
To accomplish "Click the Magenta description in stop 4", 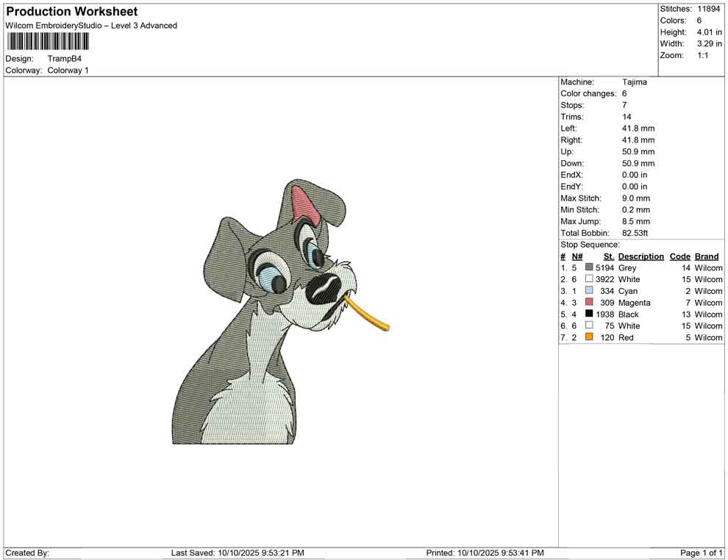I will point(634,303).
